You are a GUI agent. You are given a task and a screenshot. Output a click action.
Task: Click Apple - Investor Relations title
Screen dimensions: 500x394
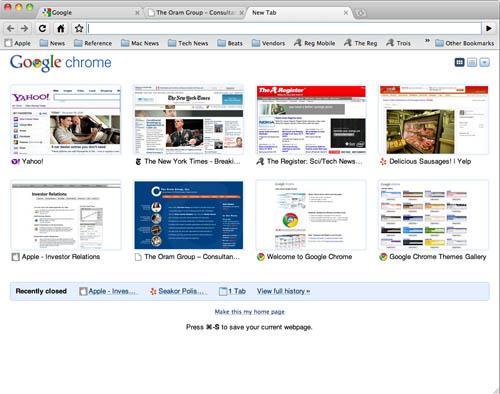[61, 257]
